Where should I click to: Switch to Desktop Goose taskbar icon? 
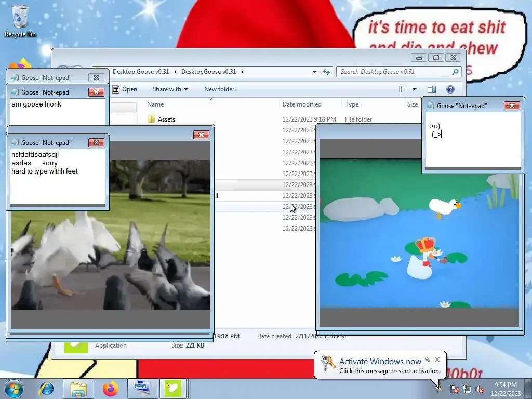172,389
